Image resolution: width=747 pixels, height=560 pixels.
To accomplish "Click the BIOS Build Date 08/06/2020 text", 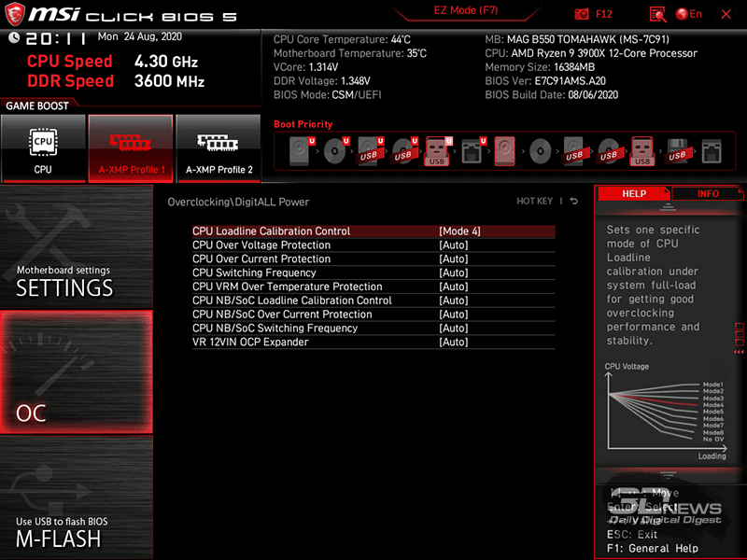I will [x=552, y=95].
